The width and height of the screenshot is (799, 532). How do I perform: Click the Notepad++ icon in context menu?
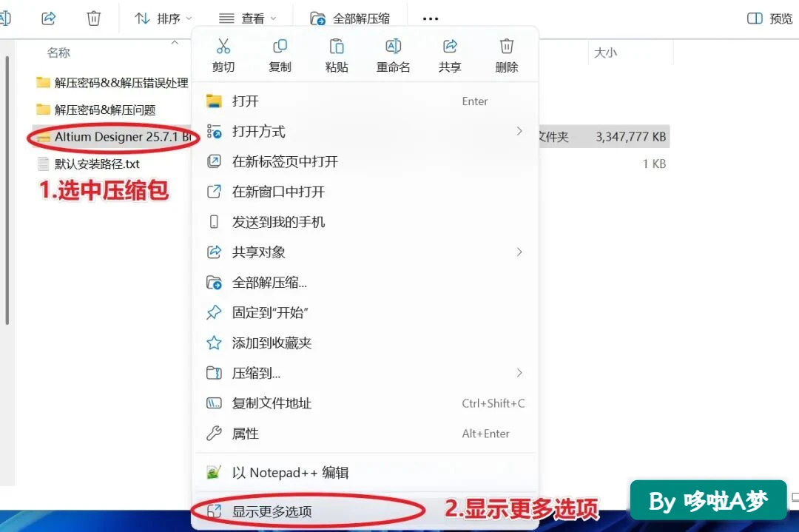[214, 472]
